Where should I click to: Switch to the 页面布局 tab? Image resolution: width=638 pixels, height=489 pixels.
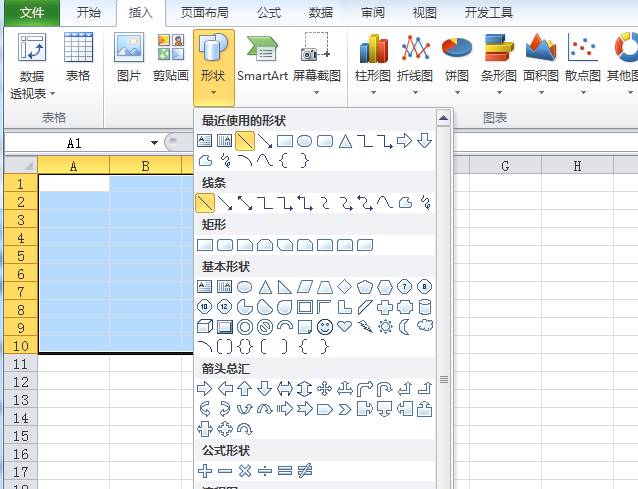(204, 13)
